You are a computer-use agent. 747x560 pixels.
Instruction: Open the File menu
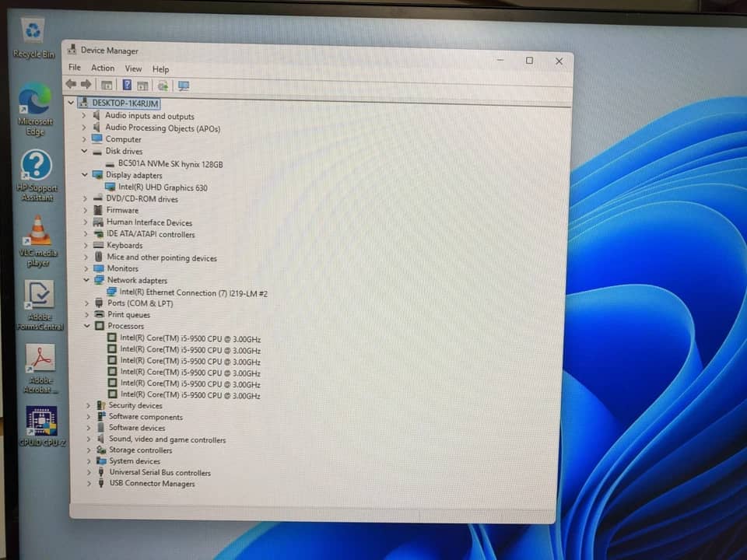pyautogui.click(x=75, y=68)
